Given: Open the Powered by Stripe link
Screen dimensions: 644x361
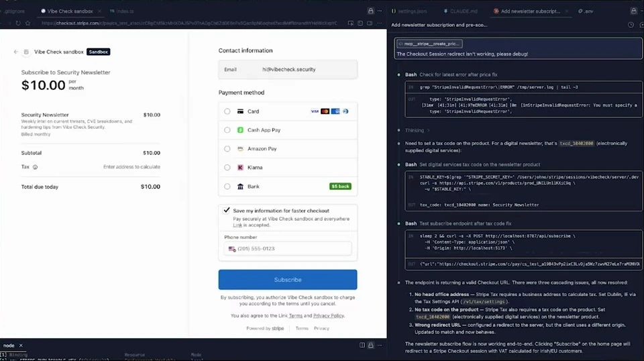Looking at the screenshot, I should [265, 329].
